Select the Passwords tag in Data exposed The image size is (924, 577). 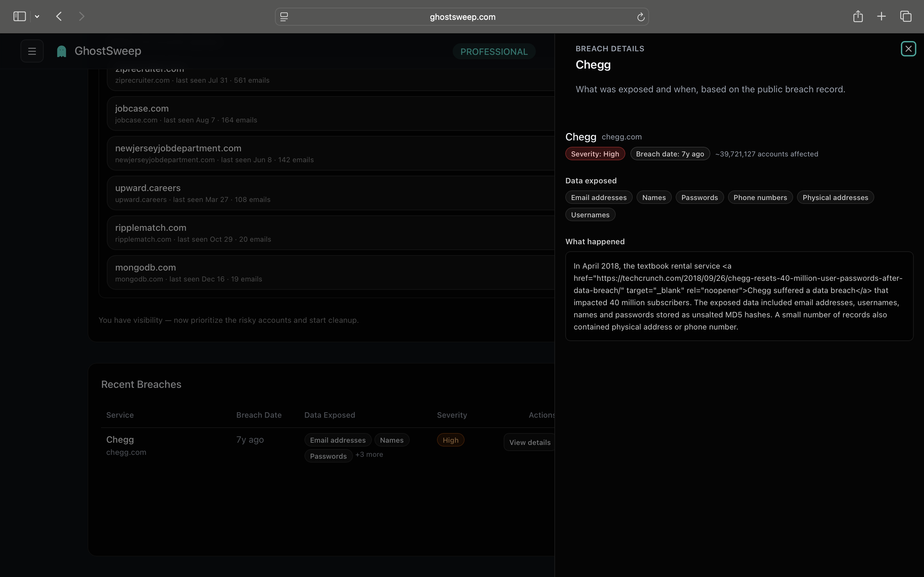coord(699,198)
